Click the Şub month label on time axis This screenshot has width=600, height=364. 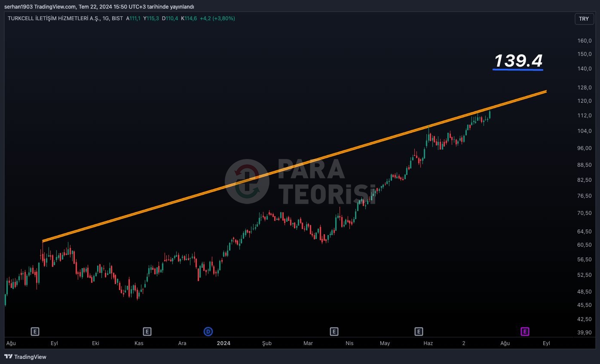click(x=267, y=343)
